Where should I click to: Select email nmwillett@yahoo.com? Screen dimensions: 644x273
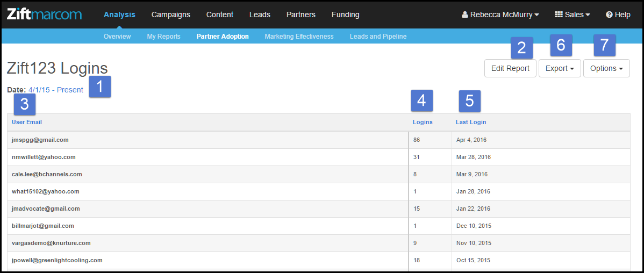pyautogui.click(x=44, y=157)
